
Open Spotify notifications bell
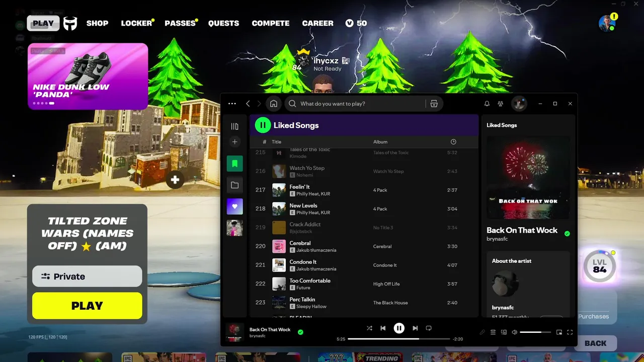[487, 104]
